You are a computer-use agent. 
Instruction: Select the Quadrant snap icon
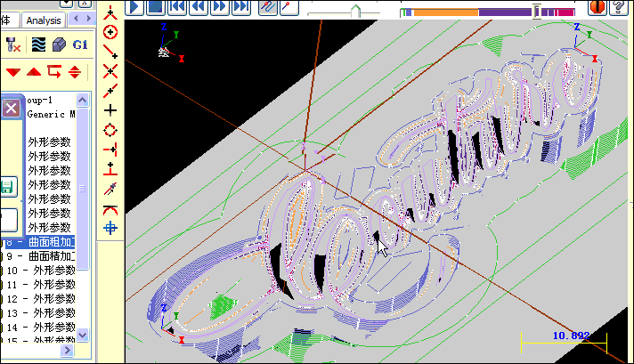[110, 130]
